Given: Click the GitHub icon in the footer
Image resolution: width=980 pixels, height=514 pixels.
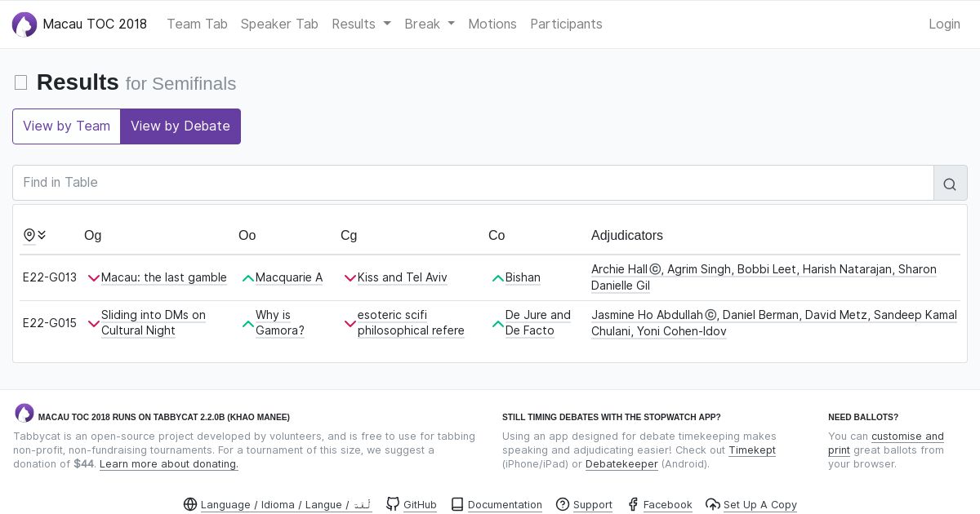Looking at the screenshot, I should (393, 504).
